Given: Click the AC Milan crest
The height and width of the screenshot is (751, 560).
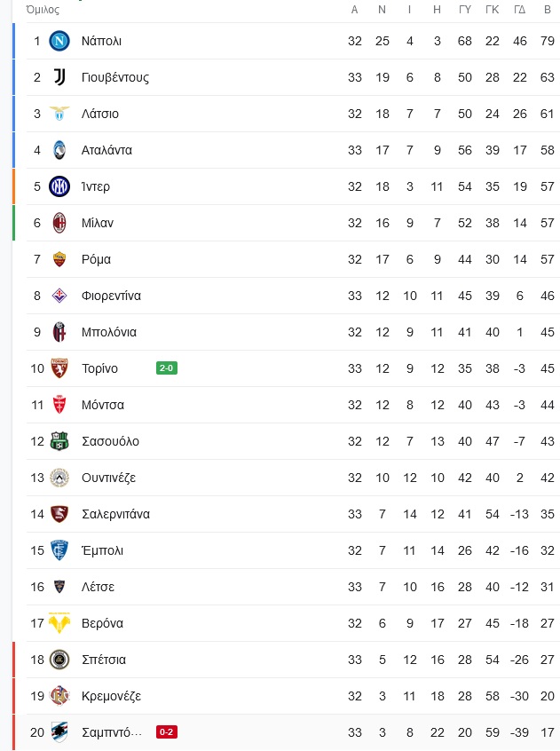Looking at the screenshot, I should 59,223.
